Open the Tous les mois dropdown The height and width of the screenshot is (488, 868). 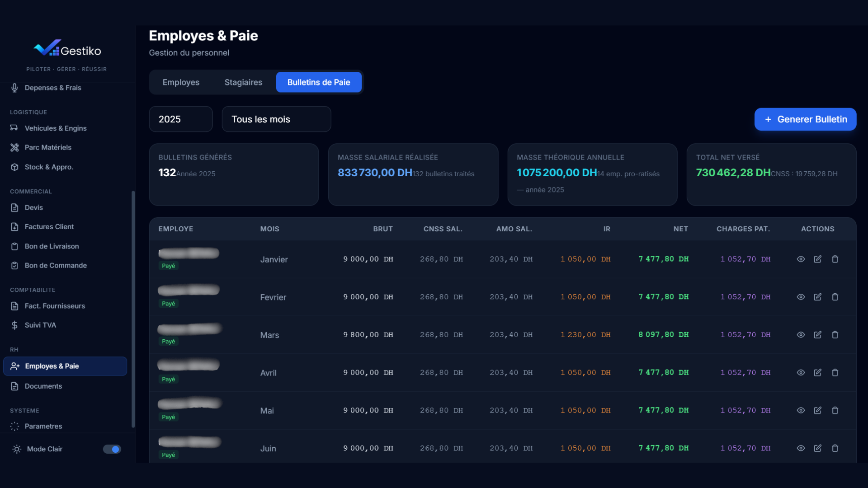[276, 119]
